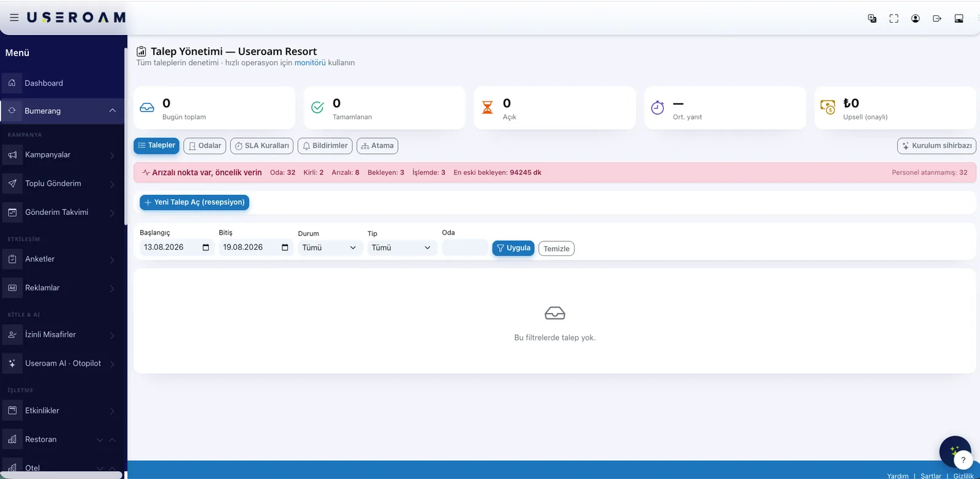Open Bitiş date picker calendar icon
The height and width of the screenshot is (479, 980).
tap(285, 247)
